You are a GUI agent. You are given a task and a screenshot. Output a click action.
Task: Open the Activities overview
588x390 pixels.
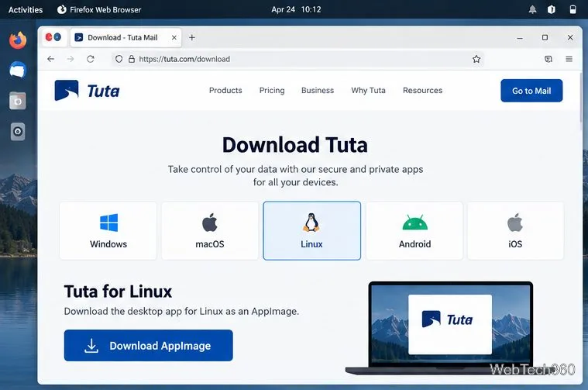(x=26, y=10)
